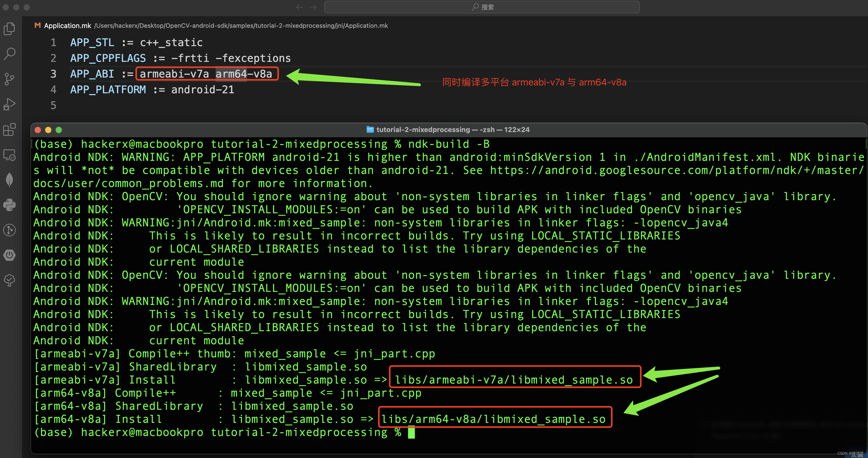Screen dimensions: 868x458
Task: Open the Remote Explorer view
Action: pyautogui.click(x=9, y=155)
